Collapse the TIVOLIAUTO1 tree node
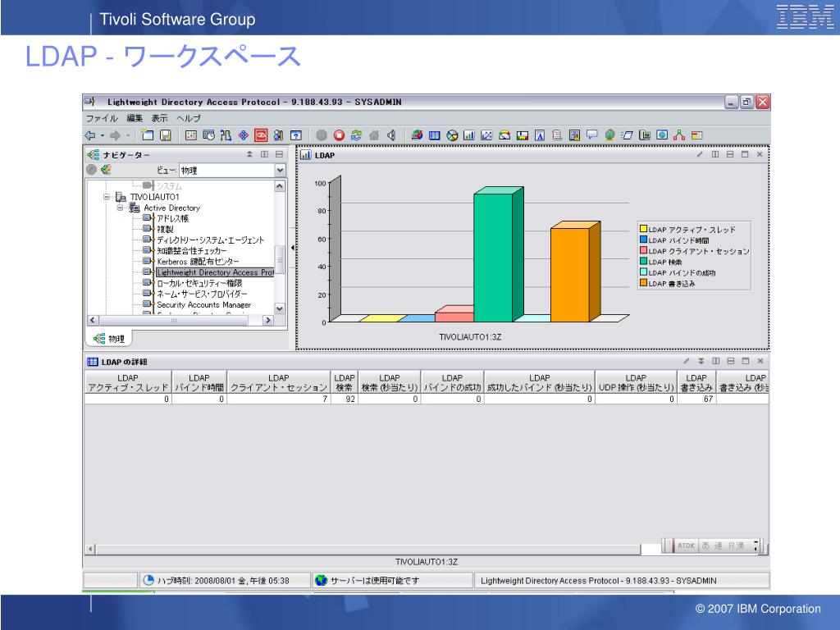Image resolution: width=840 pixels, height=630 pixels. click(x=107, y=197)
